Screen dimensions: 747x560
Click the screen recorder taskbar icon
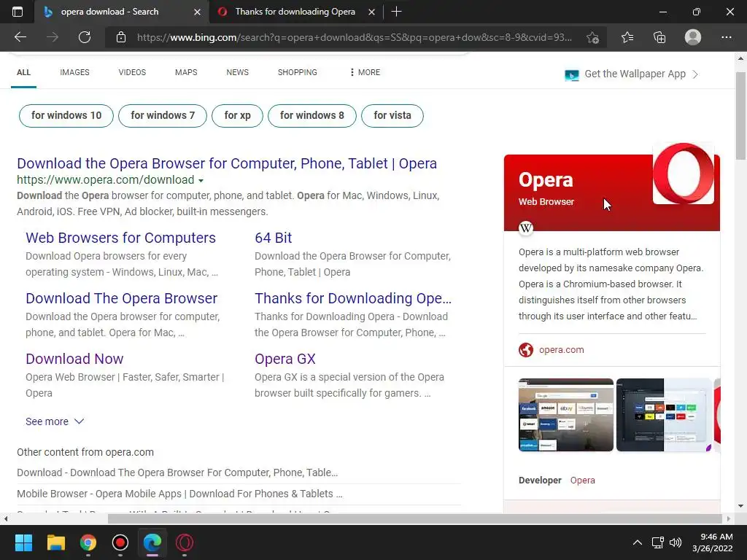click(120, 542)
